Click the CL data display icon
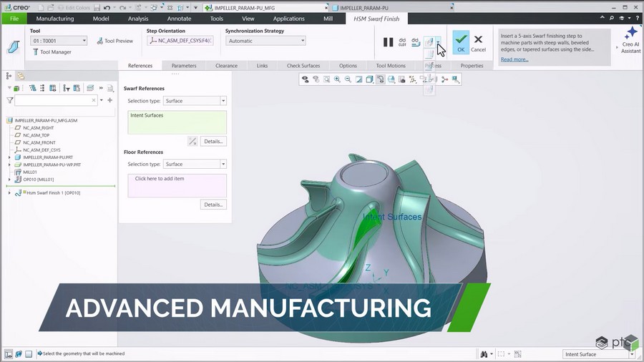Screen dimensions: 644x362 402,42
